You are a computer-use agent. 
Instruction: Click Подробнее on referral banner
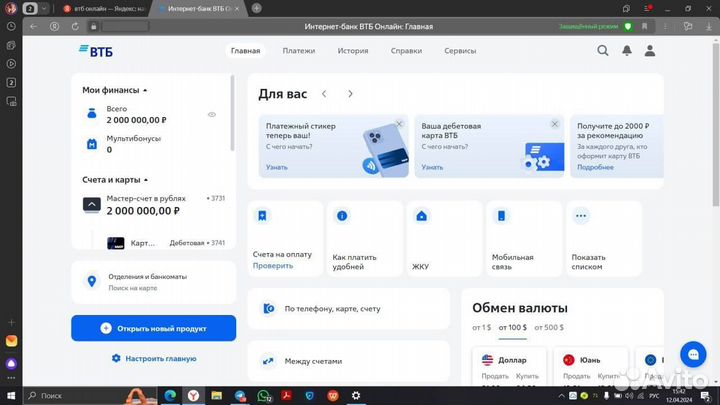[x=595, y=167]
